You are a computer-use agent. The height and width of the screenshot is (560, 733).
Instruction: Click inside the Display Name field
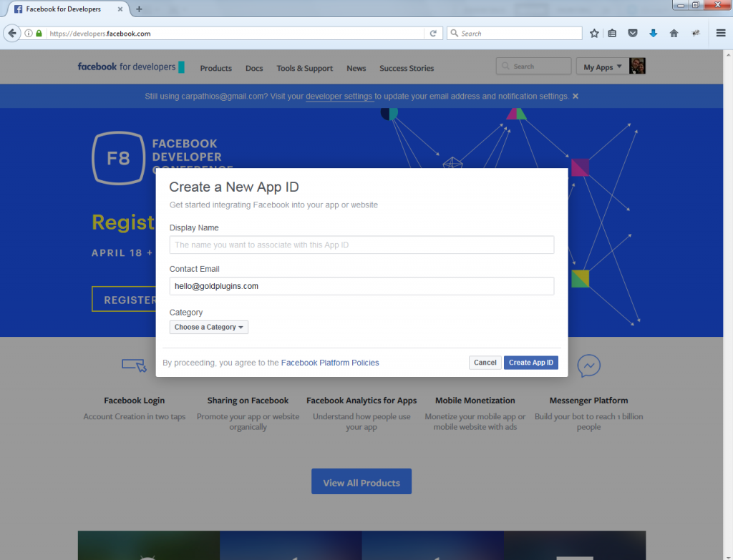coord(361,245)
